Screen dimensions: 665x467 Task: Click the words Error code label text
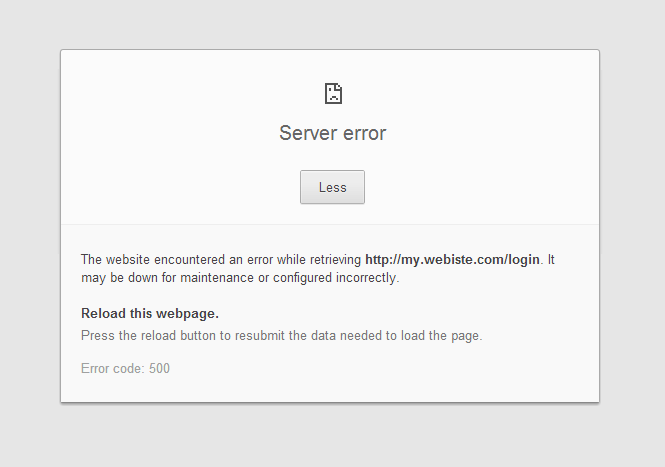coord(111,369)
